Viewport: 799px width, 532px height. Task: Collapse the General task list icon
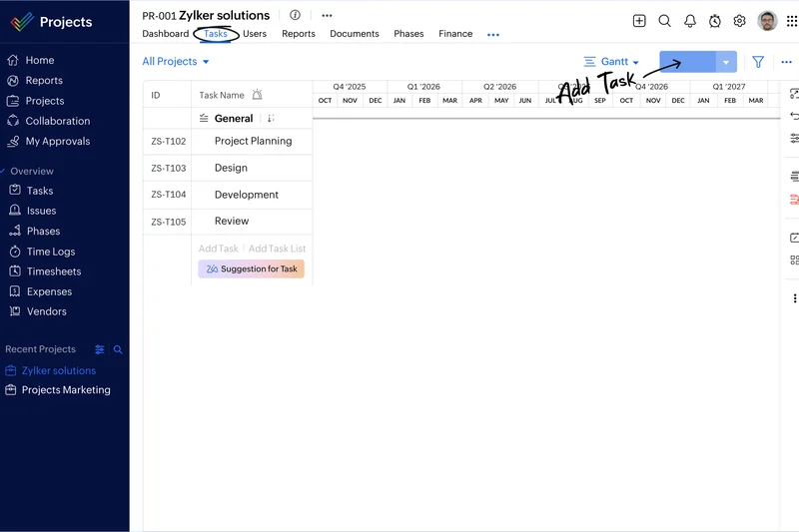tap(204, 118)
